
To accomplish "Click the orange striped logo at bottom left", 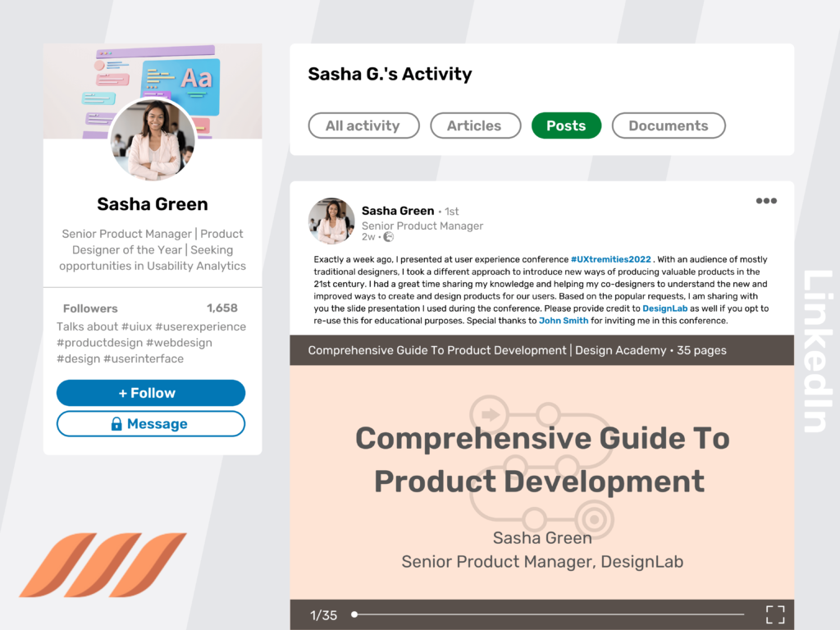I will tap(103, 564).
